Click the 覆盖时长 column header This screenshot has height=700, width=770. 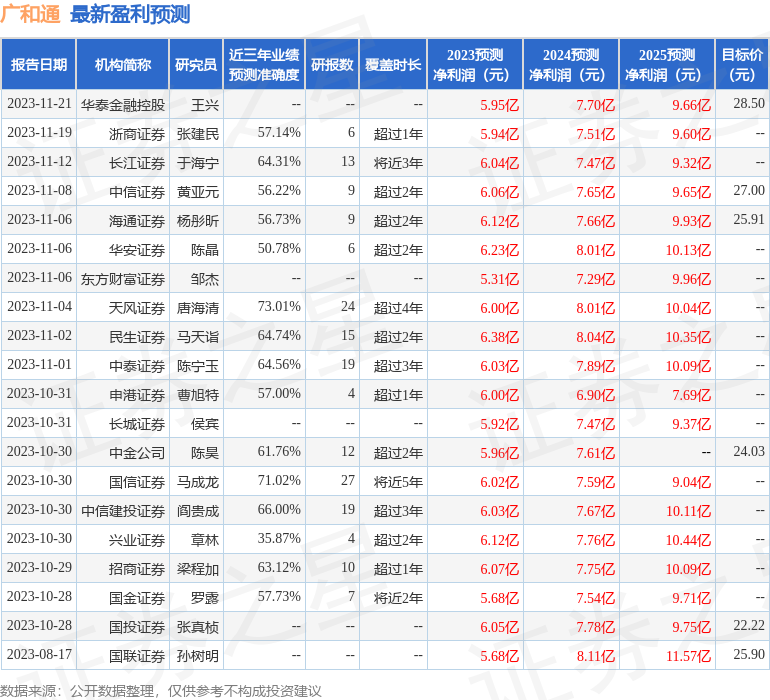click(x=393, y=64)
